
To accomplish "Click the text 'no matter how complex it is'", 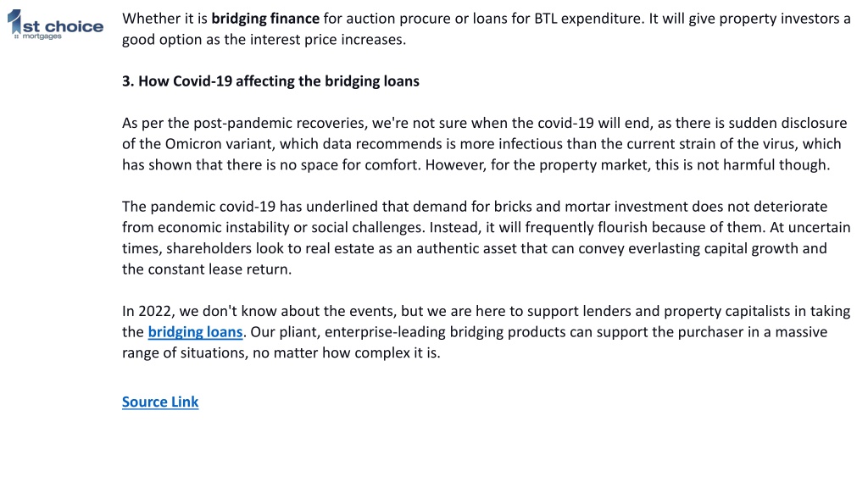I will click(347, 353).
